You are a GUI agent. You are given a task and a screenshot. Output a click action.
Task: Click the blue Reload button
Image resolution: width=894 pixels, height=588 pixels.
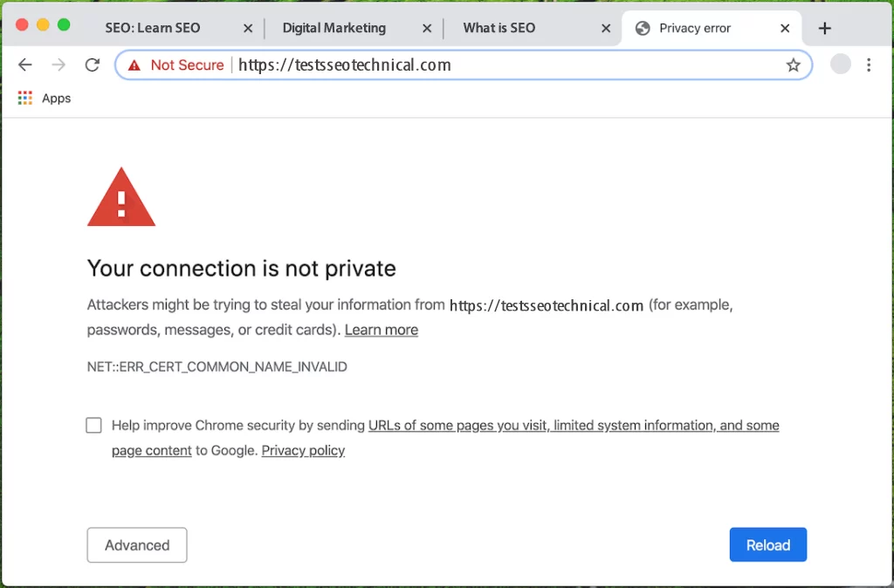tap(767, 544)
